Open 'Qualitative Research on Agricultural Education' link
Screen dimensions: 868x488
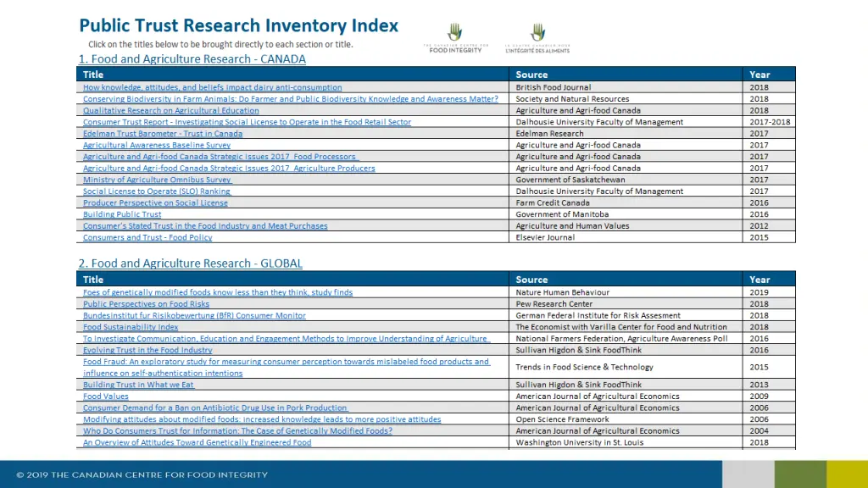coord(171,111)
